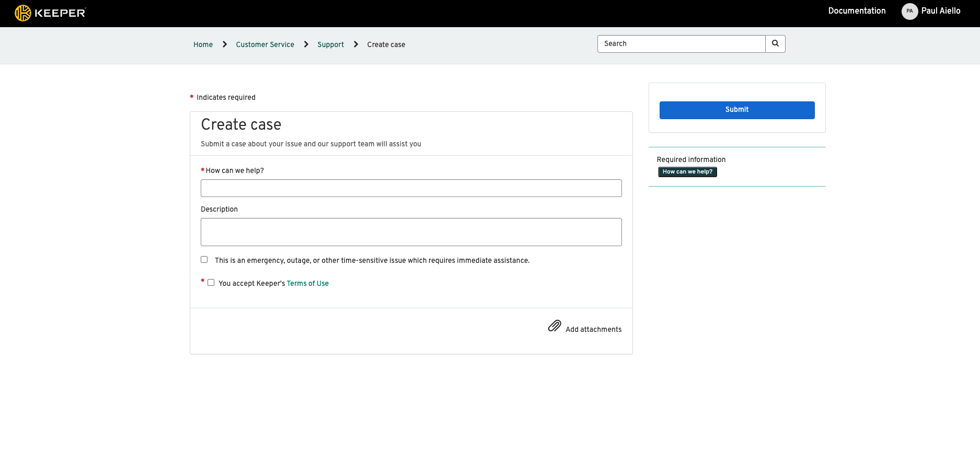Image resolution: width=980 pixels, height=451 pixels.
Task: Click chevron after Home breadcrumb
Action: [225, 44]
